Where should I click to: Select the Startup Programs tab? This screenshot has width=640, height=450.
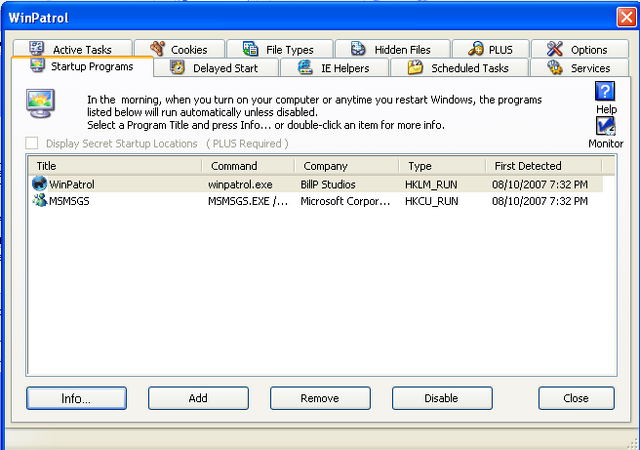click(x=82, y=67)
